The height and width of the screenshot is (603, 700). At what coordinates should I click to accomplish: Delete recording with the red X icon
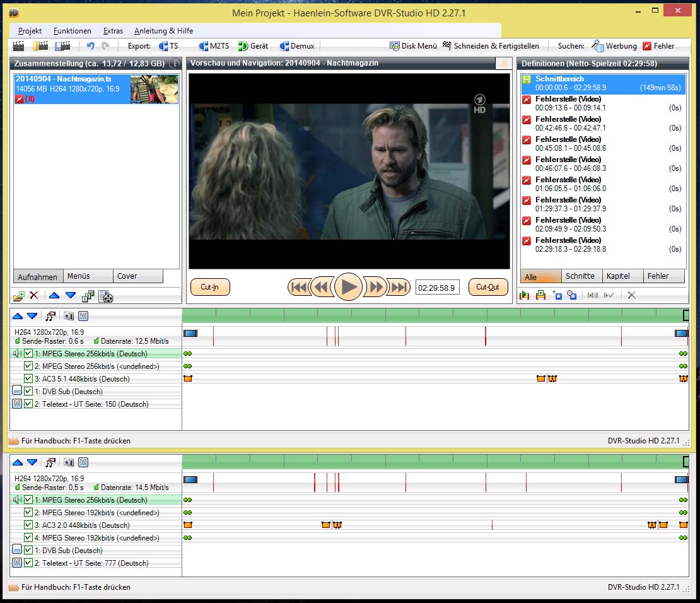(x=34, y=296)
